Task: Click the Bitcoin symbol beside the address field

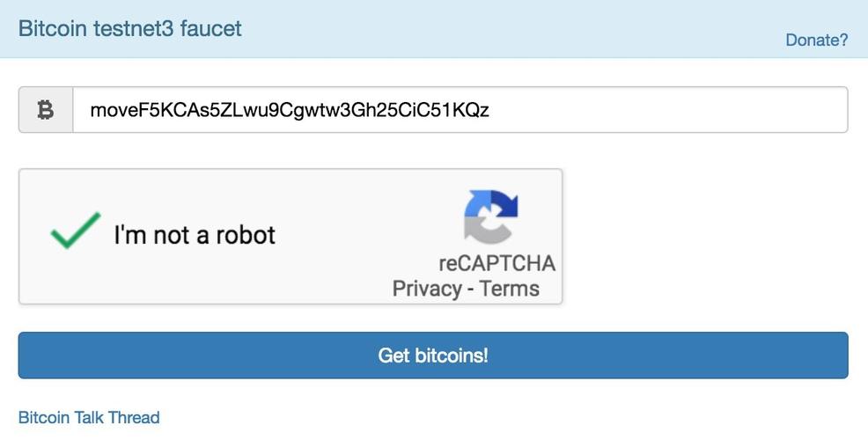Action: point(46,110)
